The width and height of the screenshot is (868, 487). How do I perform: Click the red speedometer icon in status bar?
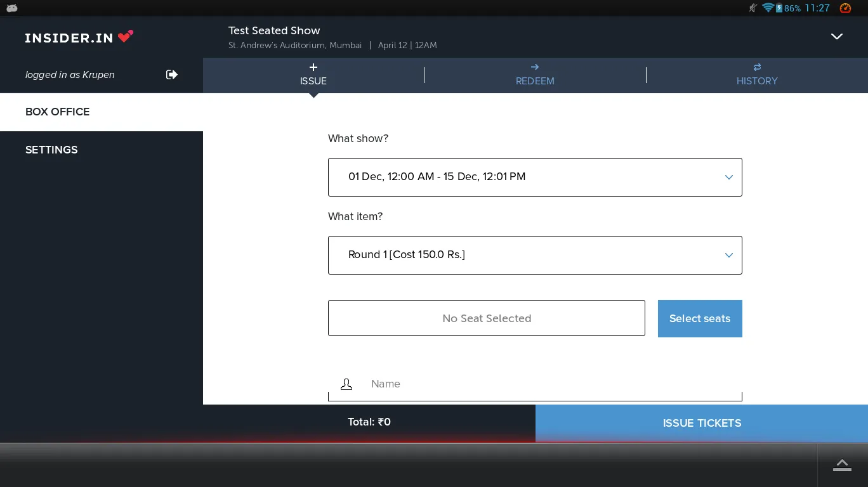(x=845, y=8)
